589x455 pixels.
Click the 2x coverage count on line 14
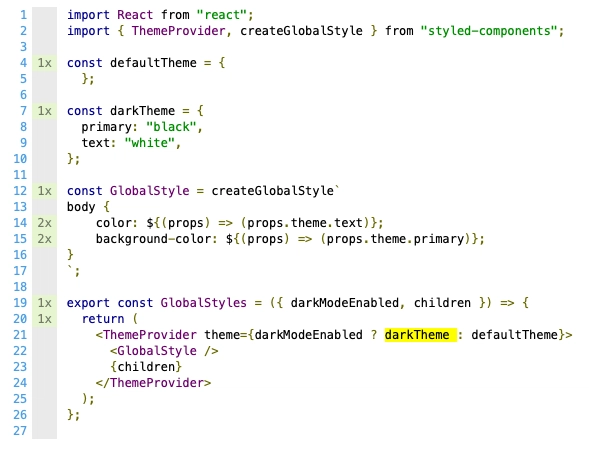44,223
